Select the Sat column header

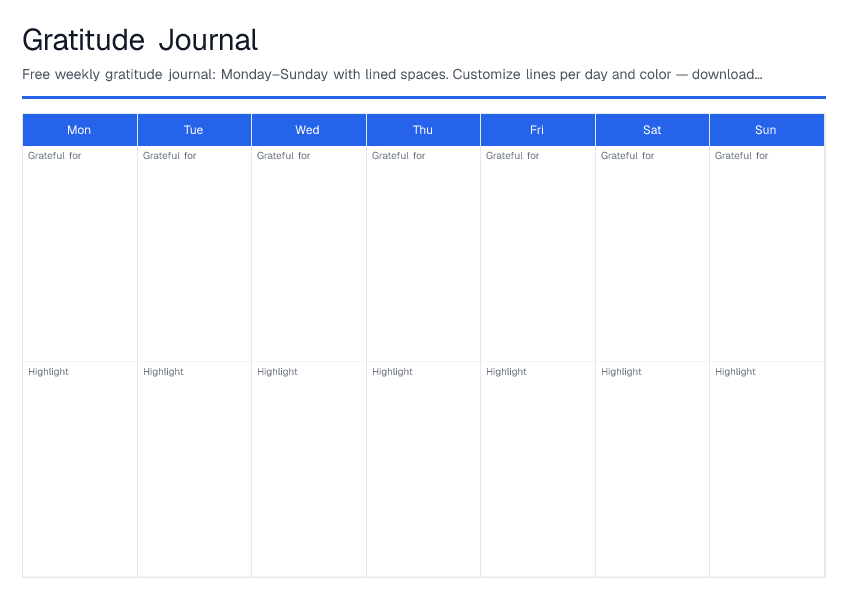tap(652, 130)
